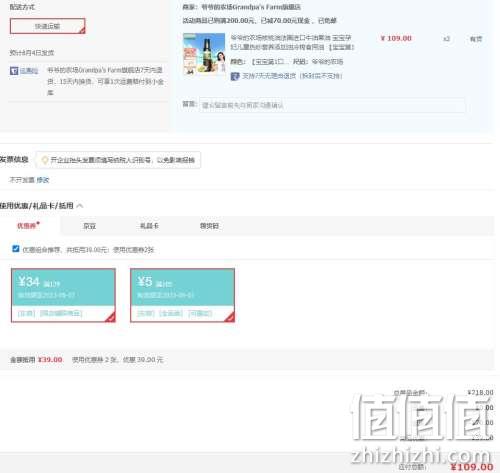Click the checkmark corner on ¥5 coupon
500x473 pixels.
pyautogui.click(x=230, y=318)
